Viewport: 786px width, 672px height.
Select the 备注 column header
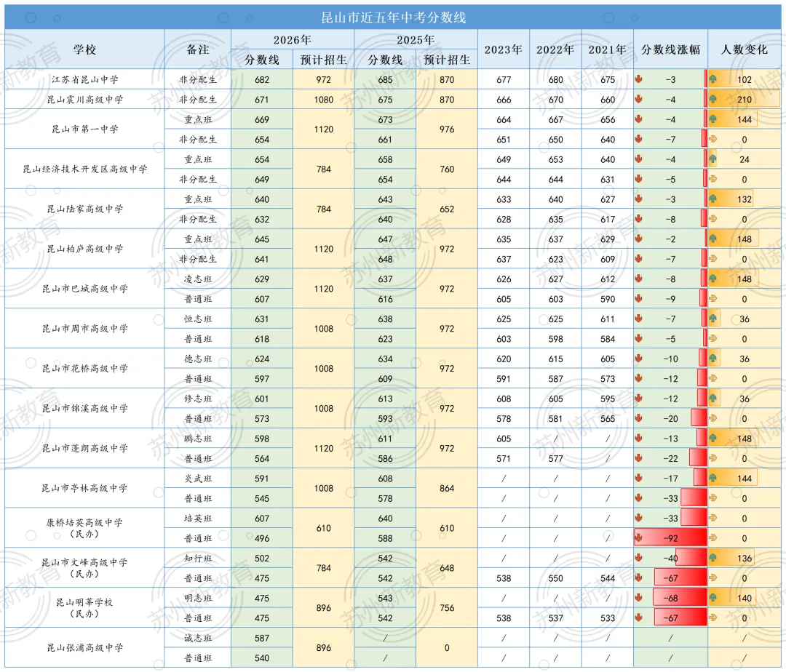pyautogui.click(x=198, y=49)
